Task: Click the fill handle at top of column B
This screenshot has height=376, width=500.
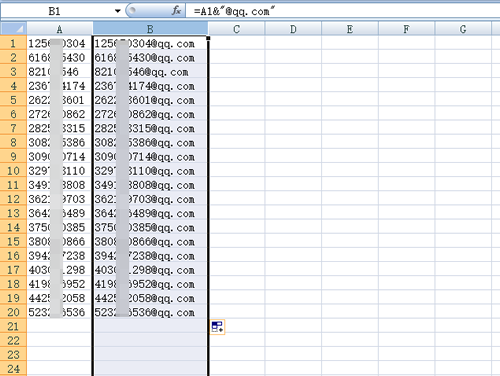Action: [208, 38]
